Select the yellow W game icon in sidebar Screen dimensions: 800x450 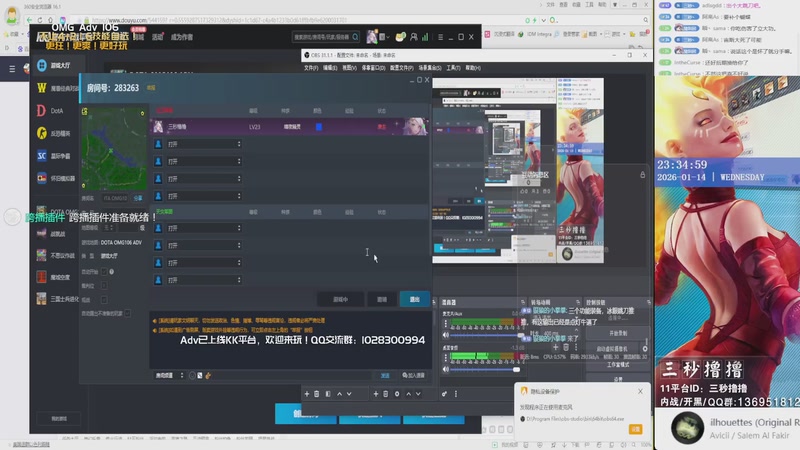click(41, 88)
